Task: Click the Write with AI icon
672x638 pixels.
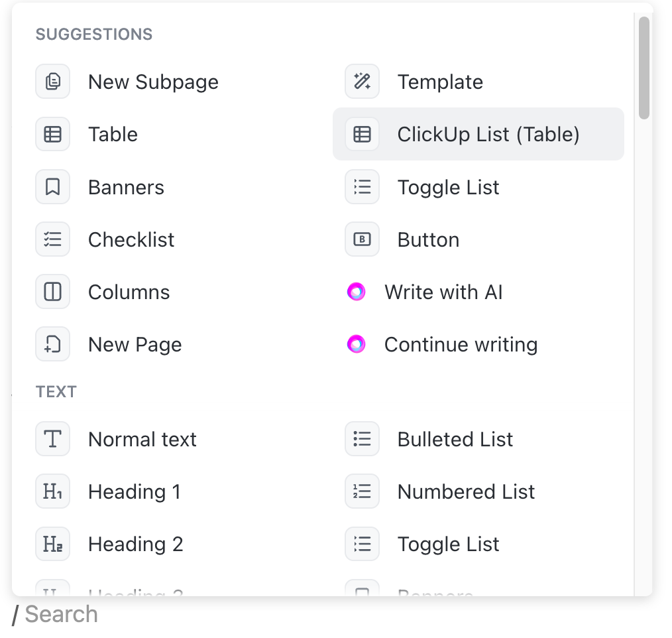Action: click(357, 292)
